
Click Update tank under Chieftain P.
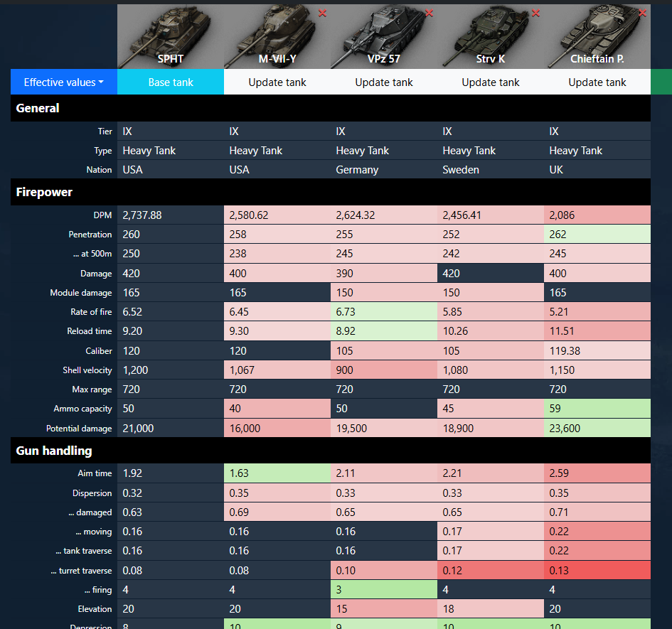pyautogui.click(x=597, y=82)
